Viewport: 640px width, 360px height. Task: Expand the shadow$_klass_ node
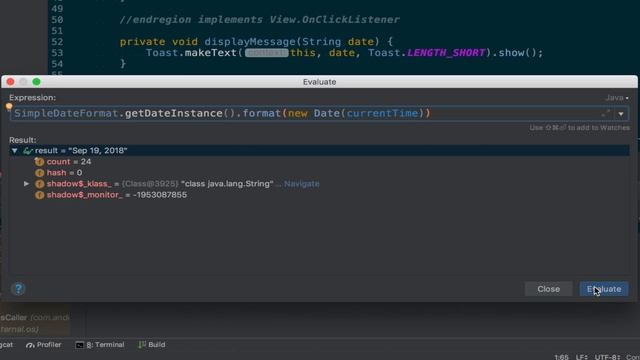(27, 184)
